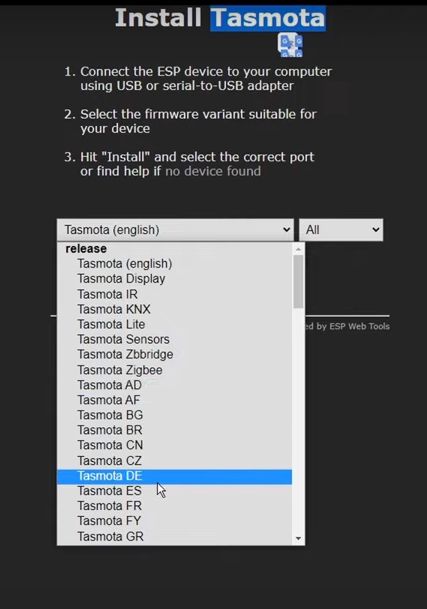This screenshot has height=609, width=427.
Task: Select Tasmota (english) list entry
Action: [174, 264]
